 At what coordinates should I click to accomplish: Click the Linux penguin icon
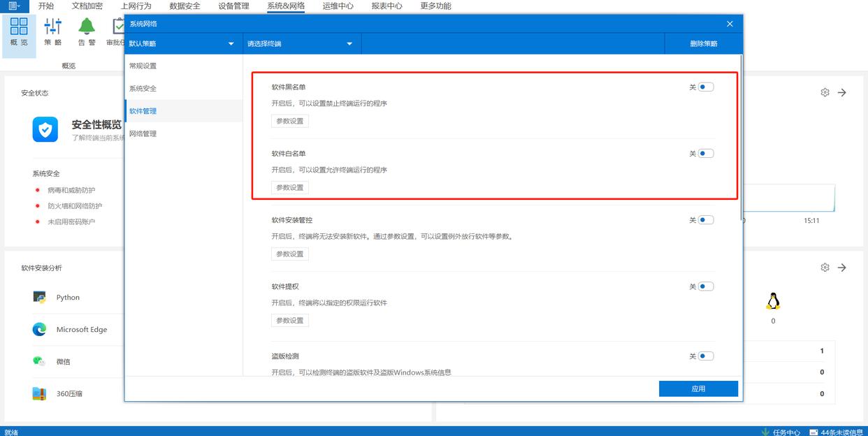pyautogui.click(x=773, y=301)
